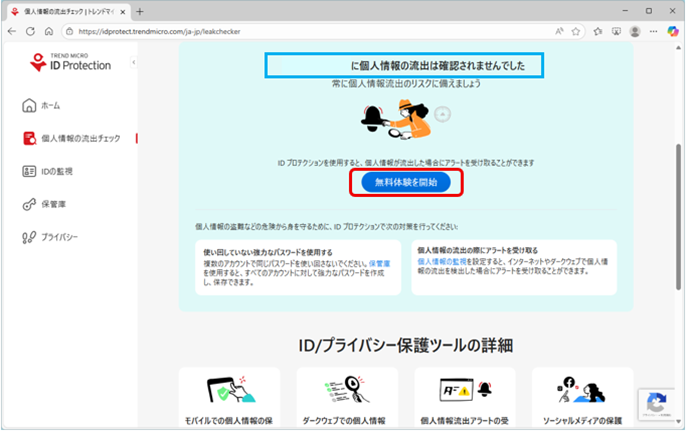Click the browser back arrow
Viewport: 686px width, 431px height.
click(13, 31)
